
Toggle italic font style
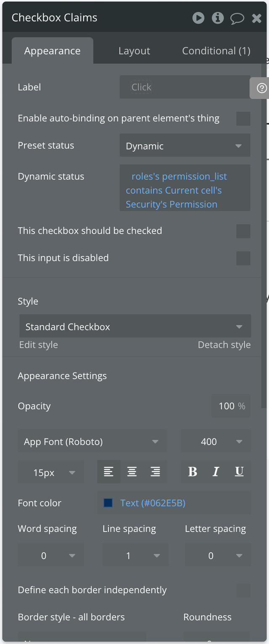point(216,472)
